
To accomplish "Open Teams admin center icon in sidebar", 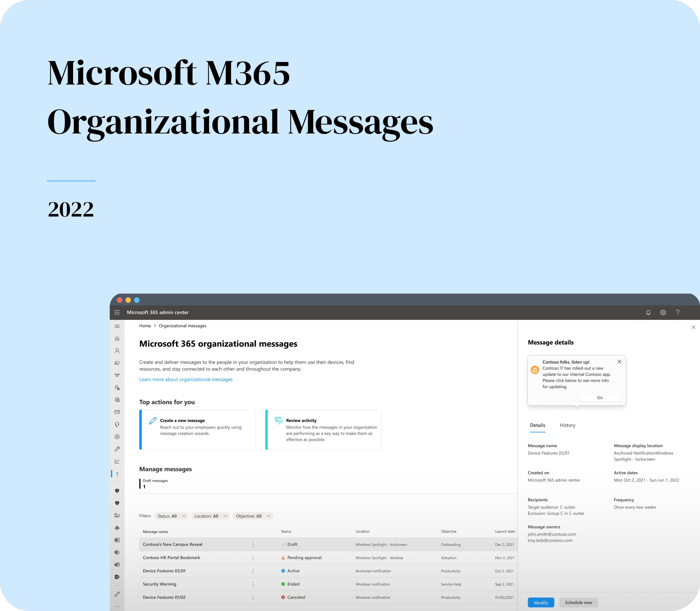I will [x=117, y=565].
